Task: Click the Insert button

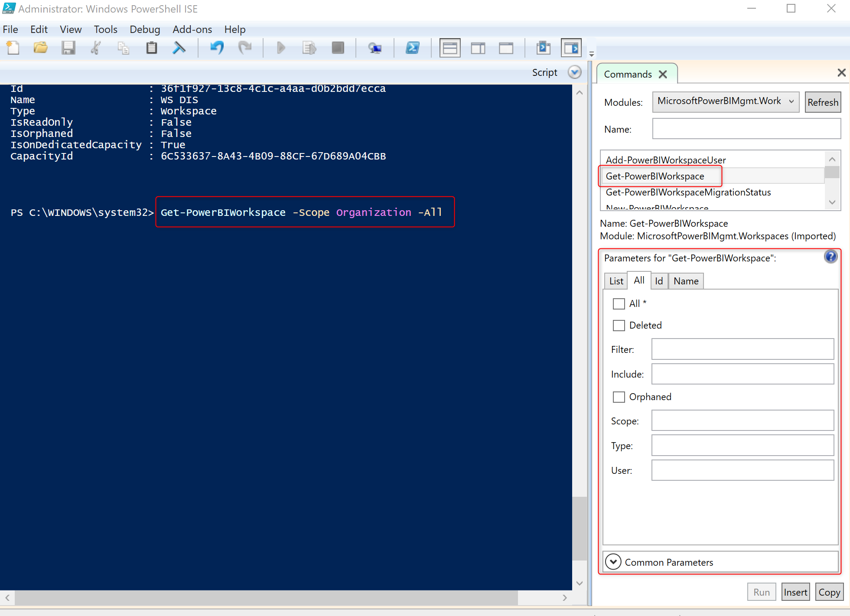Action: [795, 592]
